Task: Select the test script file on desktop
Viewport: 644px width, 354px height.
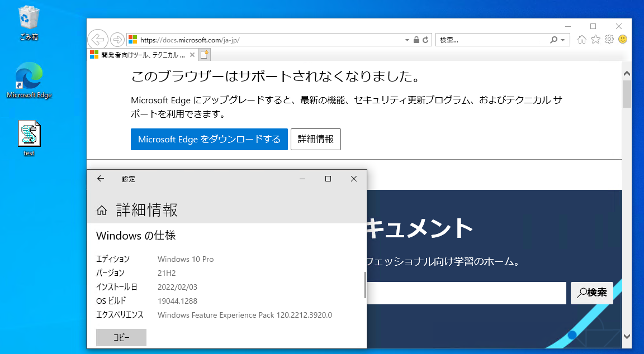Action: pyautogui.click(x=29, y=138)
